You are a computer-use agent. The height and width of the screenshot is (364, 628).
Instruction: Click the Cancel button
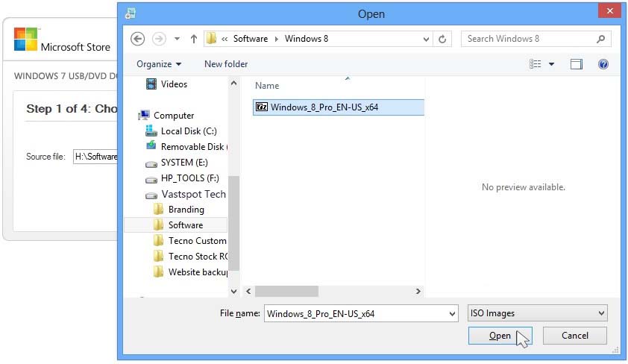coord(575,336)
